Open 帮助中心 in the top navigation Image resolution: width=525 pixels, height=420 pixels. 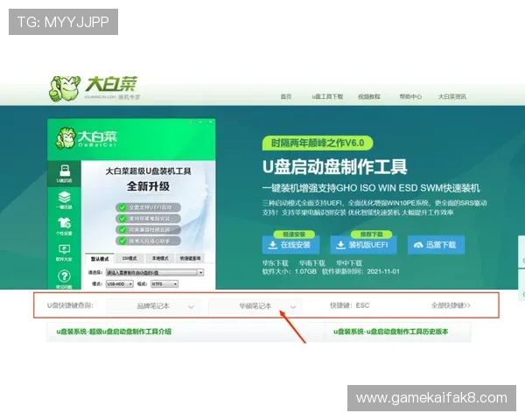pyautogui.click(x=410, y=96)
